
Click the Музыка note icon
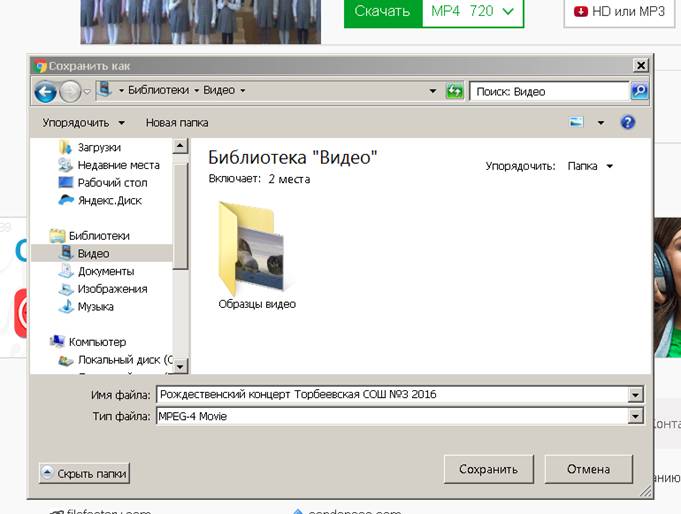(66, 306)
